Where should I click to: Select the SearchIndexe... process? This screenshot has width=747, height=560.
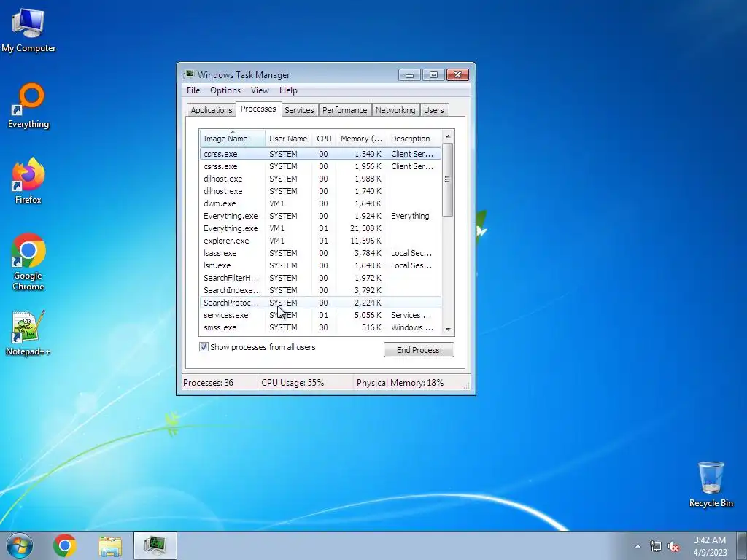click(x=320, y=290)
